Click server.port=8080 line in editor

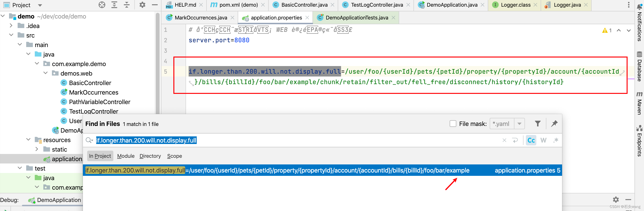(x=219, y=40)
